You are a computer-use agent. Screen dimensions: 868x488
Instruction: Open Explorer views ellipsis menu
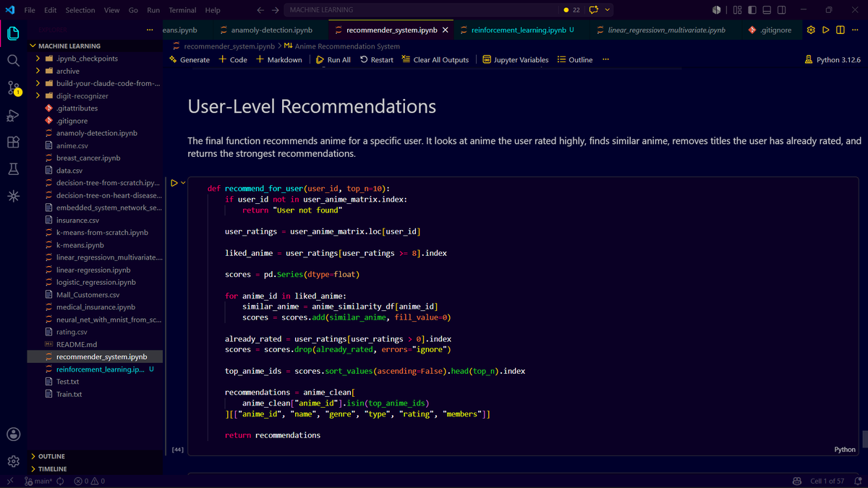click(150, 30)
